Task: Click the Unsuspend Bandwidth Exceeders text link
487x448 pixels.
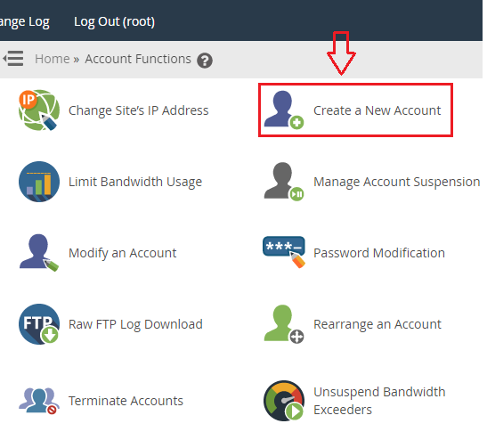Action: tap(379, 401)
